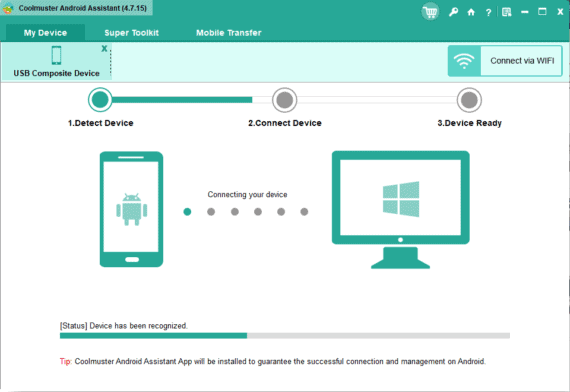Screen dimensions: 570x392
Task: Open the shopping cart purchase icon
Action: tap(430, 12)
